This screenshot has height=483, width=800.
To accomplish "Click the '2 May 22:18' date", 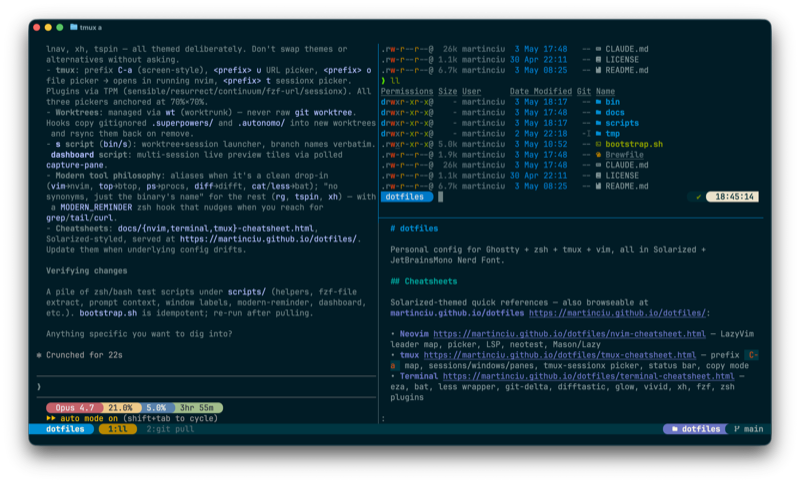I will [541, 134].
